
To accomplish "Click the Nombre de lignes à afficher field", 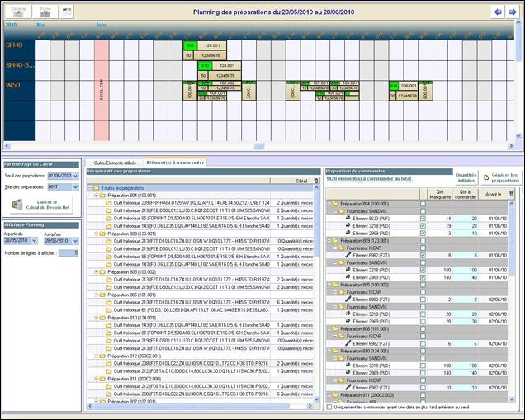I will [72, 252].
